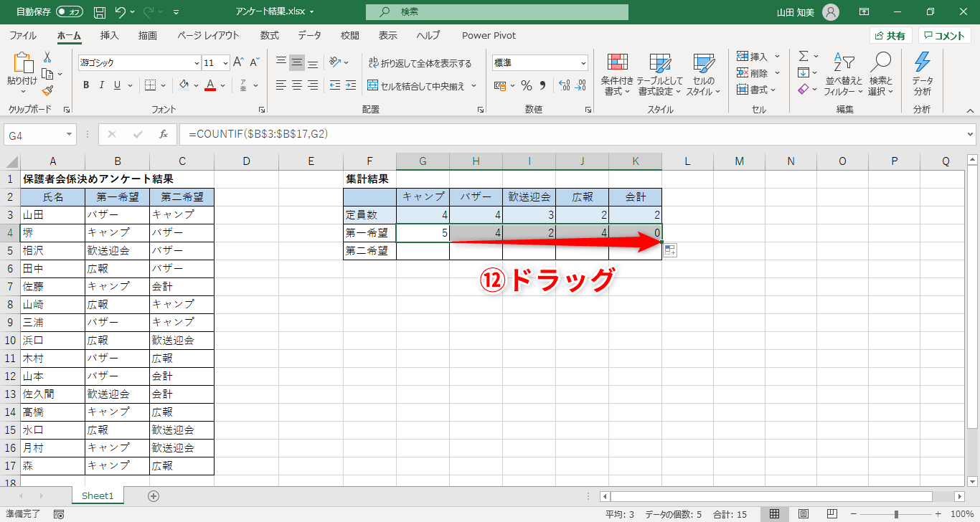Open テーブルとして書式設定 menu
The height and width of the screenshot is (522, 980).
659,75
